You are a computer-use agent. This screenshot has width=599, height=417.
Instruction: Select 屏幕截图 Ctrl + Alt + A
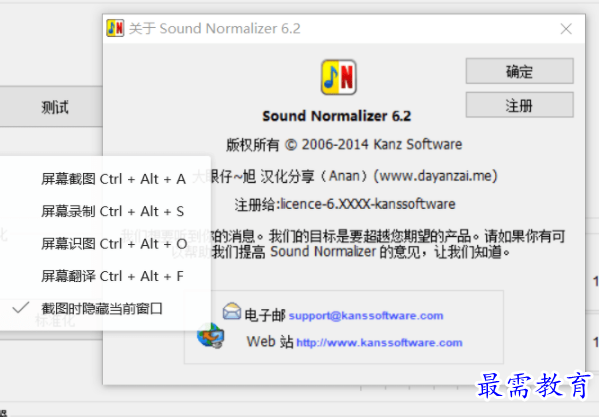coord(113,179)
